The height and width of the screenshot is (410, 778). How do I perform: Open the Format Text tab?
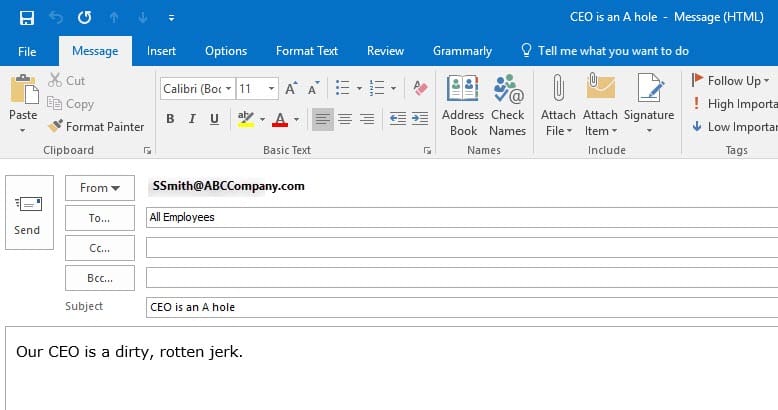(307, 51)
